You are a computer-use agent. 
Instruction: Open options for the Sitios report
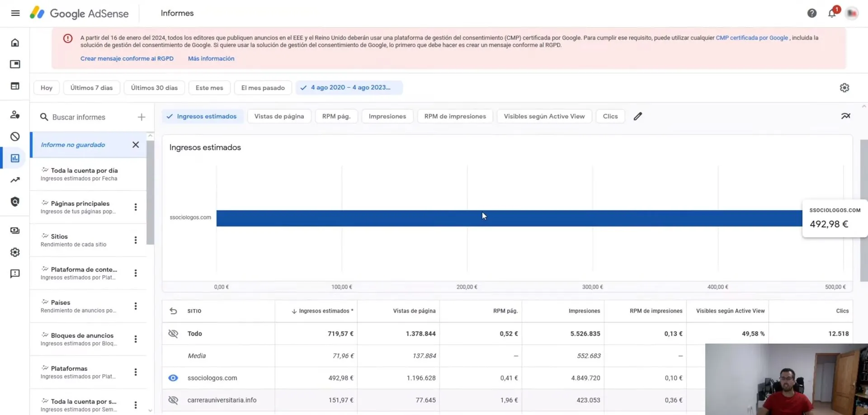tap(136, 240)
